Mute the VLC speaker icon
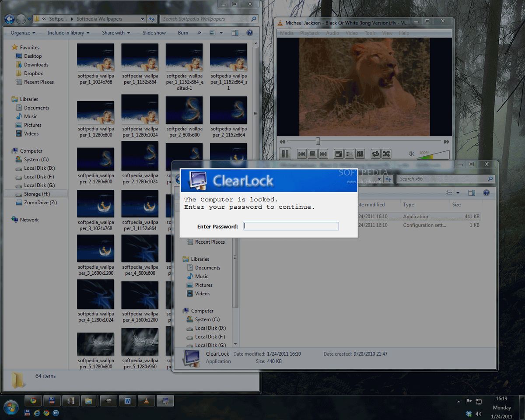The height and width of the screenshot is (420, 525). click(411, 154)
